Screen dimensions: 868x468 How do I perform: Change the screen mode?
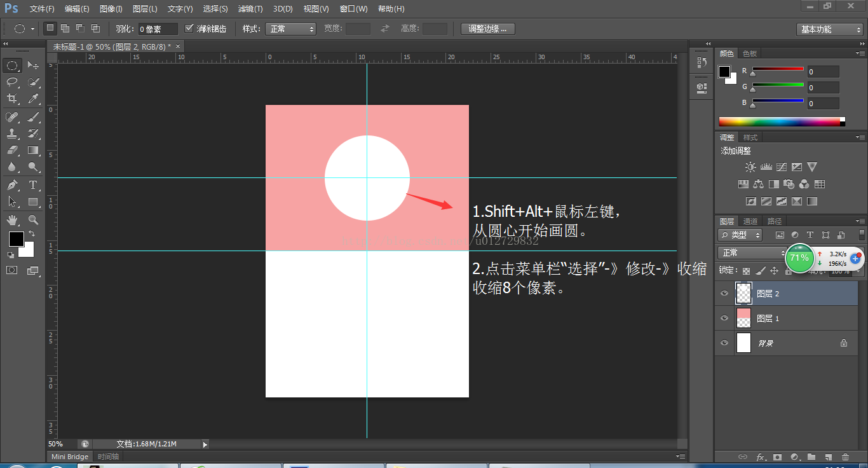(33, 270)
